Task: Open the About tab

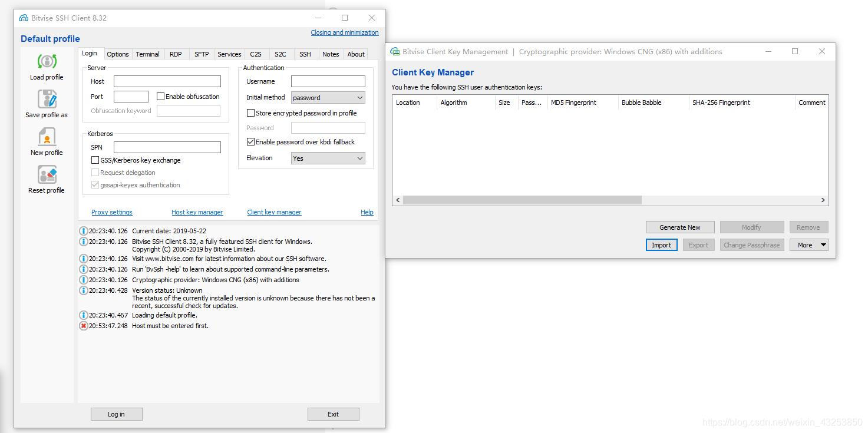Action: [356, 54]
